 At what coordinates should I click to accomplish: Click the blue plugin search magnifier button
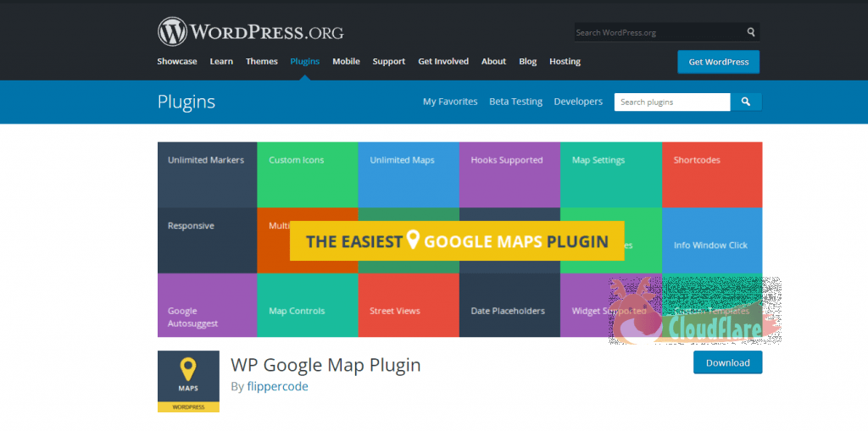click(x=746, y=102)
